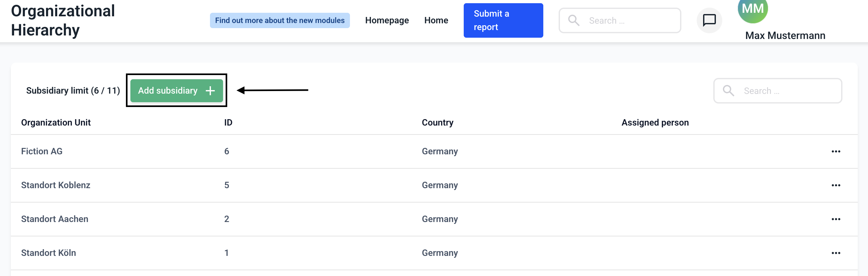Screen dimensions: 868x276
Task: Click the plus icon on Add subsidiary
Action: click(x=210, y=91)
